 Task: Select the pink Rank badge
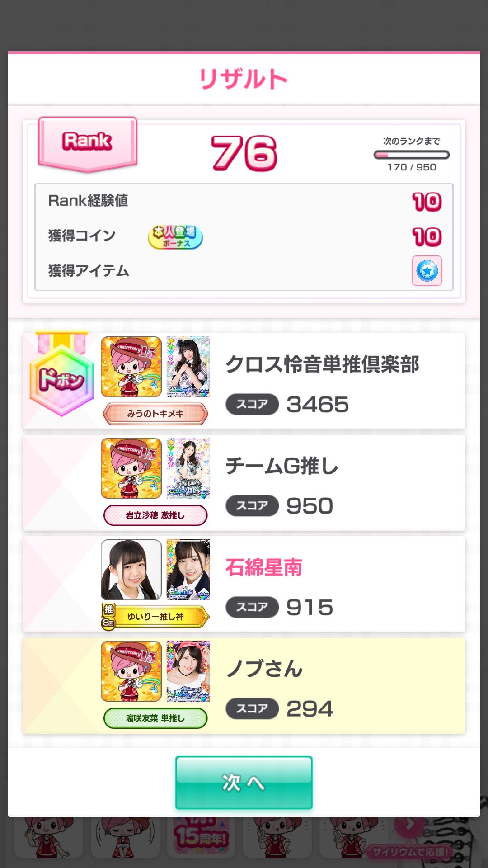(88, 144)
